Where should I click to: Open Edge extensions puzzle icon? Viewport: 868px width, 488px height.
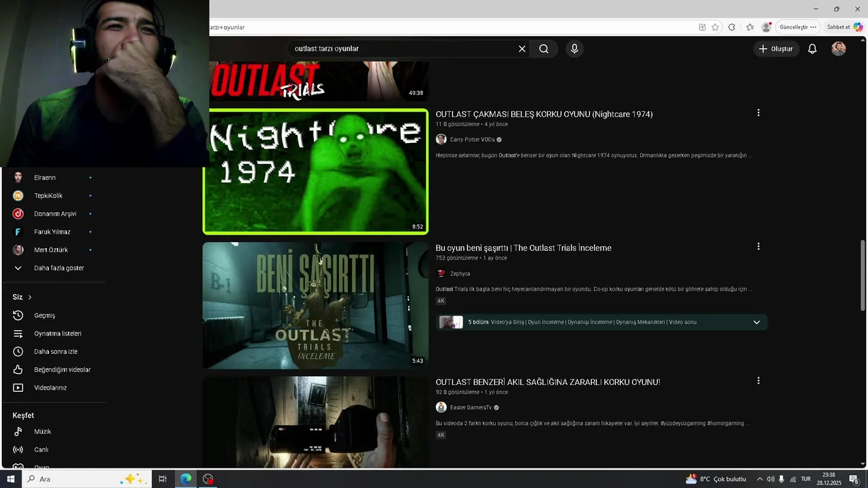coord(732,27)
